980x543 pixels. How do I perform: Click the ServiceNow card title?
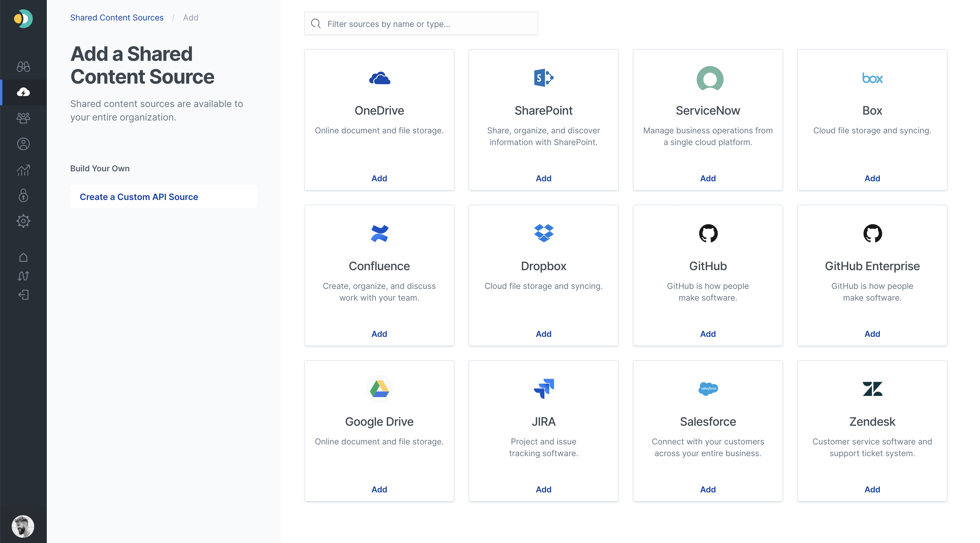point(708,111)
